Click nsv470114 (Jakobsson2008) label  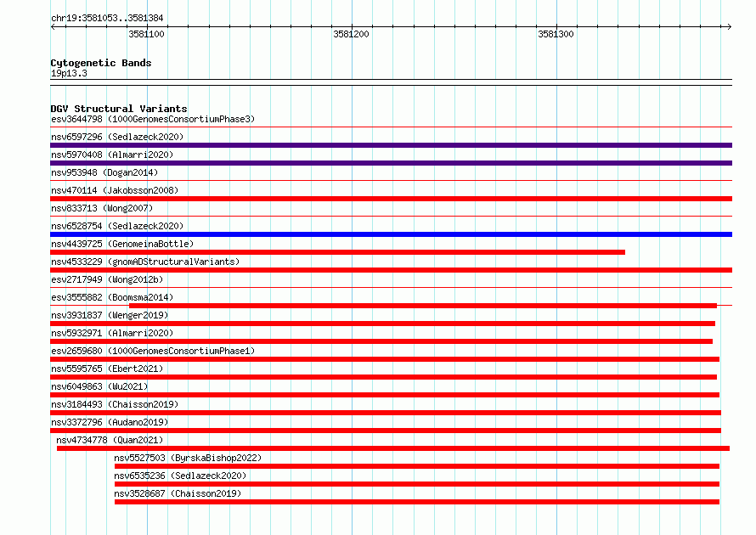point(115,190)
